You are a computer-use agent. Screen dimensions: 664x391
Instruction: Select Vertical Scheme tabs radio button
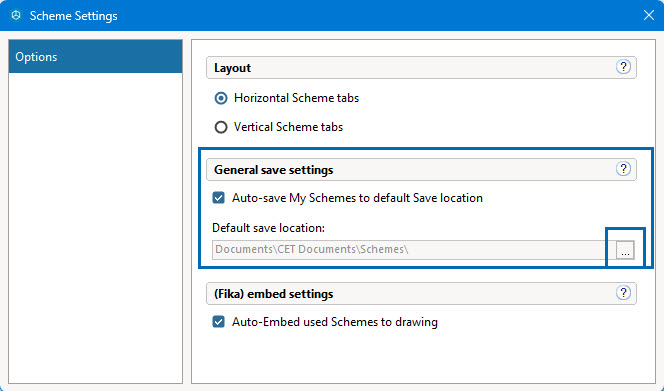[221, 127]
